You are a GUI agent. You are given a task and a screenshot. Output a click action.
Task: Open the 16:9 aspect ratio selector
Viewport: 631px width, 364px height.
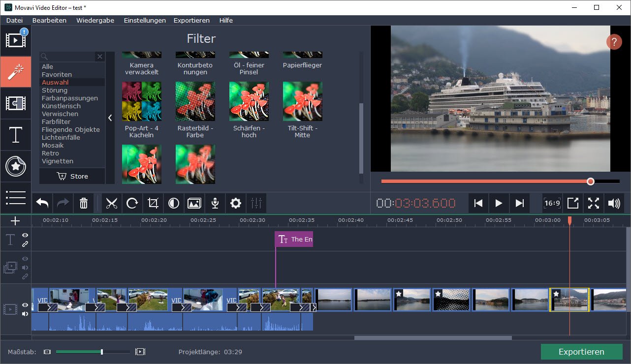(x=552, y=203)
